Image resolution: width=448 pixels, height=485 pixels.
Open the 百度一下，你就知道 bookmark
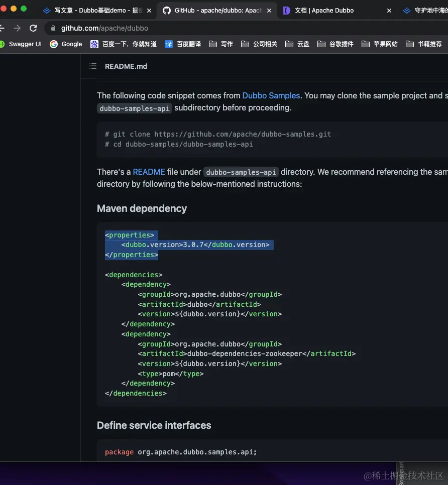tap(124, 44)
